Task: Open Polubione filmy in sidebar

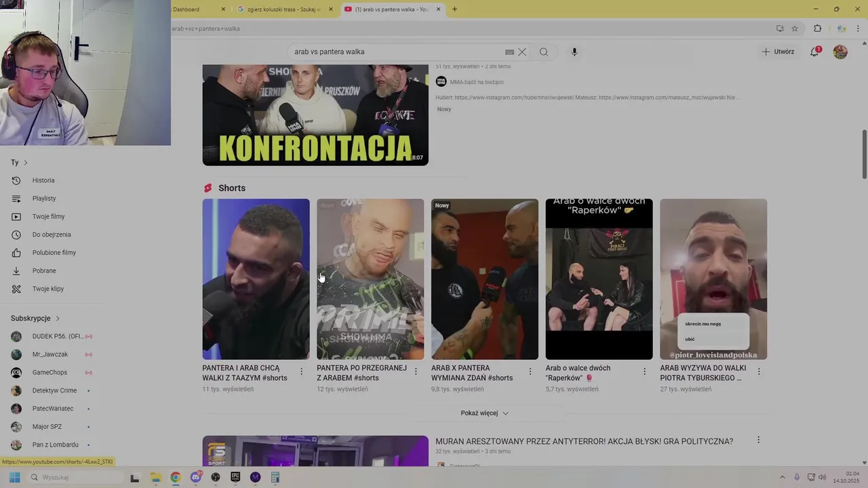Action: coord(54,253)
